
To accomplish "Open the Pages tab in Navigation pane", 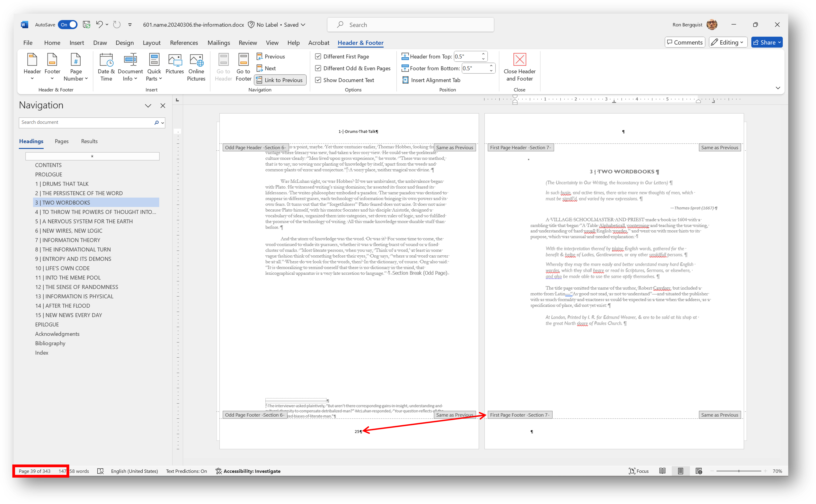I will [x=62, y=141].
